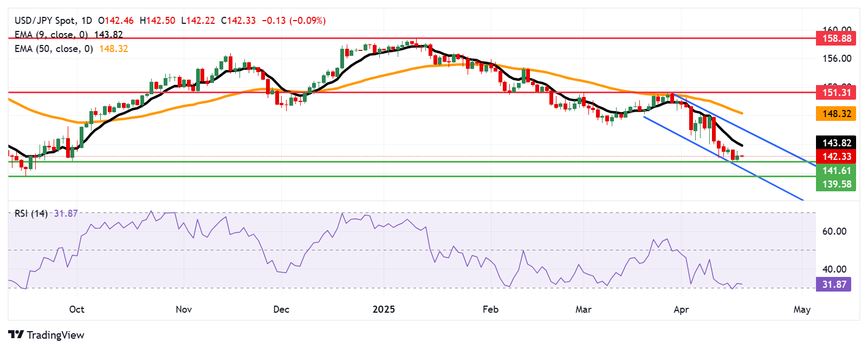Click the EMA 9 indicator legend
The width and height of the screenshot is (868, 349).
(68, 35)
